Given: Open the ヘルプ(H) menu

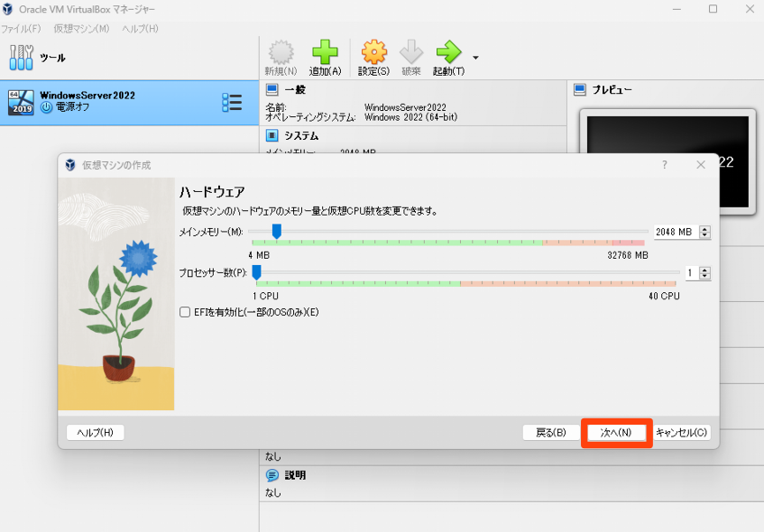Looking at the screenshot, I should (x=141, y=29).
